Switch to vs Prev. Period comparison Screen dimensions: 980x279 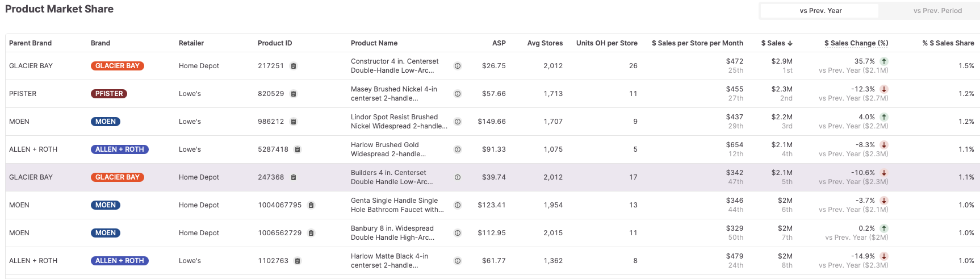[x=937, y=11]
